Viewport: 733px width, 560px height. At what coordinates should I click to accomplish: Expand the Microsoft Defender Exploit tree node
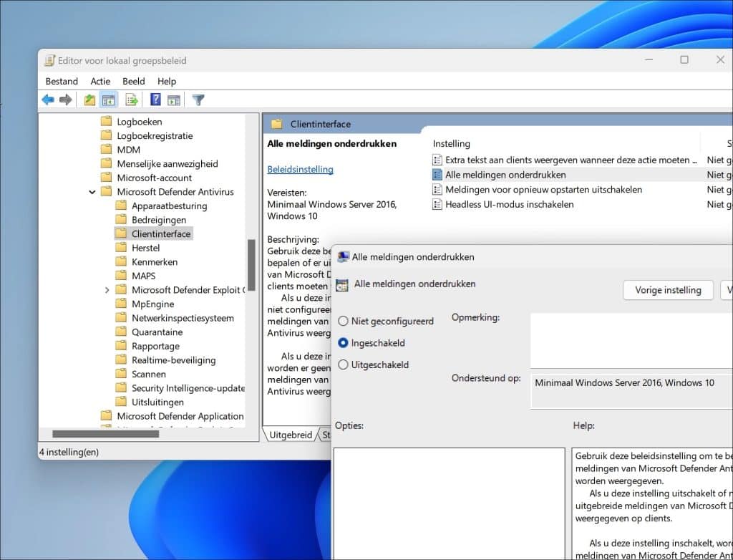tap(107, 290)
